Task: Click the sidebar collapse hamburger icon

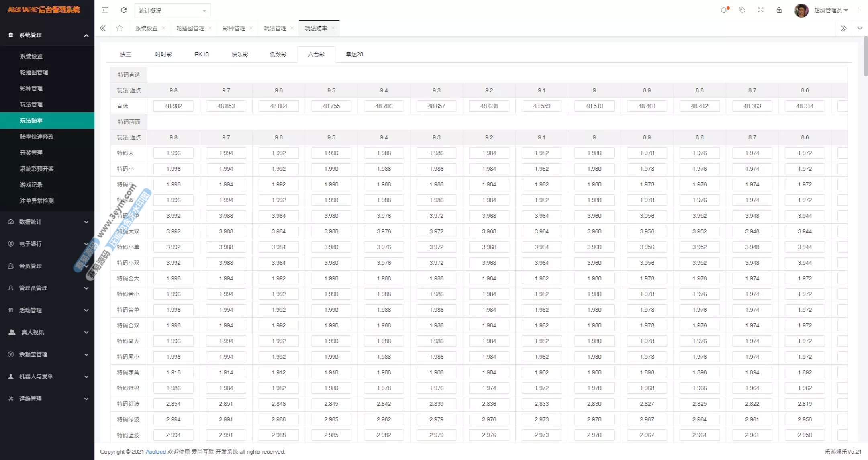Action: pyautogui.click(x=105, y=10)
